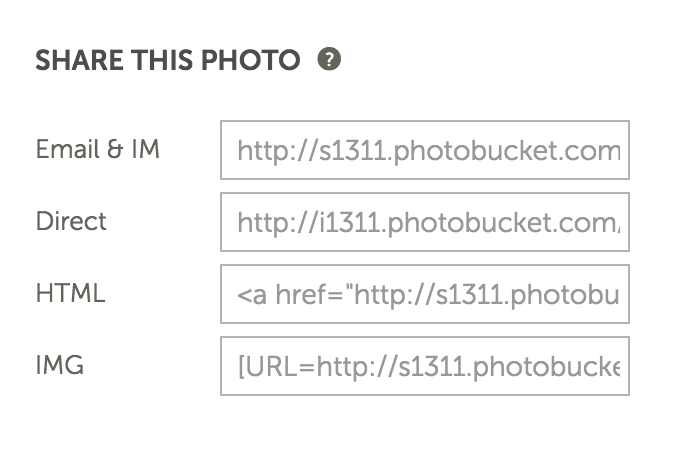This screenshot has height=460, width=676.
Task: Open the help question mark icon
Action: (329, 59)
